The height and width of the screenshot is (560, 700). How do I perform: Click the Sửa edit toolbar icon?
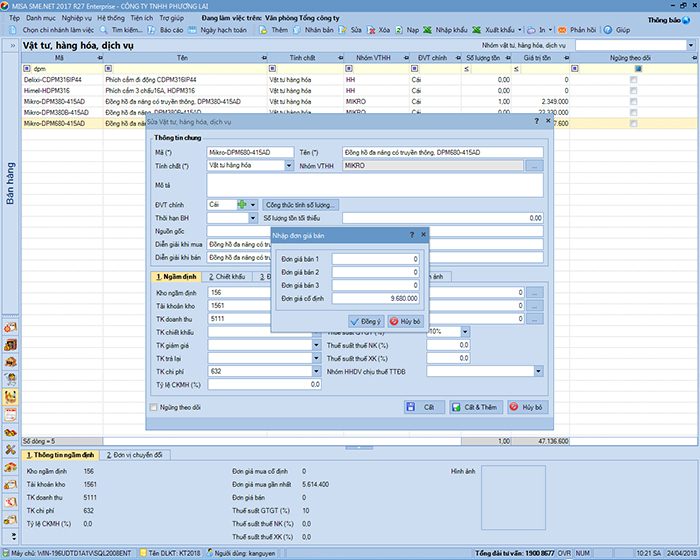click(x=342, y=30)
